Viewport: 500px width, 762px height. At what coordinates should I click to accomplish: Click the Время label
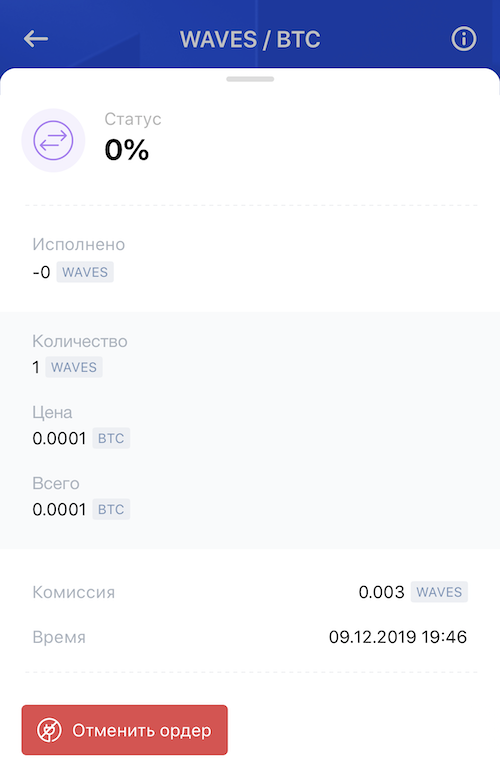click(x=59, y=637)
